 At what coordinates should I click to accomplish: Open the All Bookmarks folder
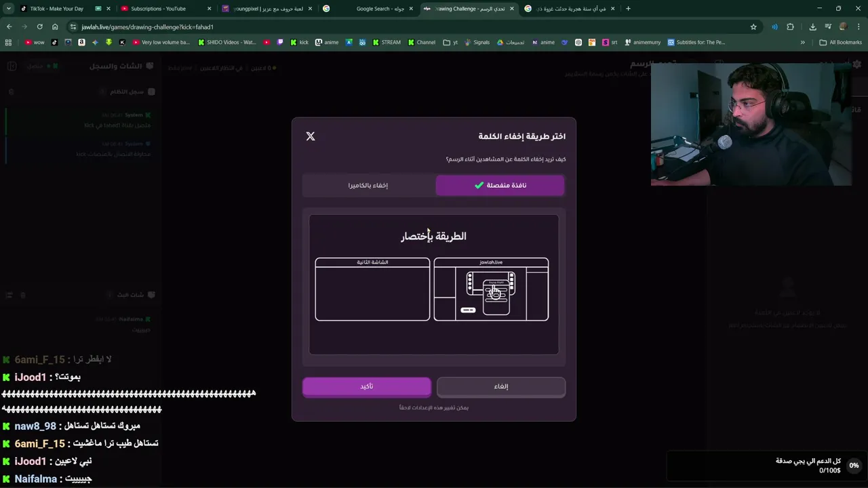tap(841, 42)
